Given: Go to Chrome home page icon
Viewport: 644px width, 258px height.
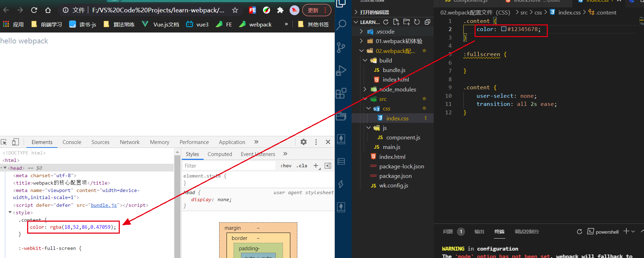Looking at the screenshot, I should [48, 10].
